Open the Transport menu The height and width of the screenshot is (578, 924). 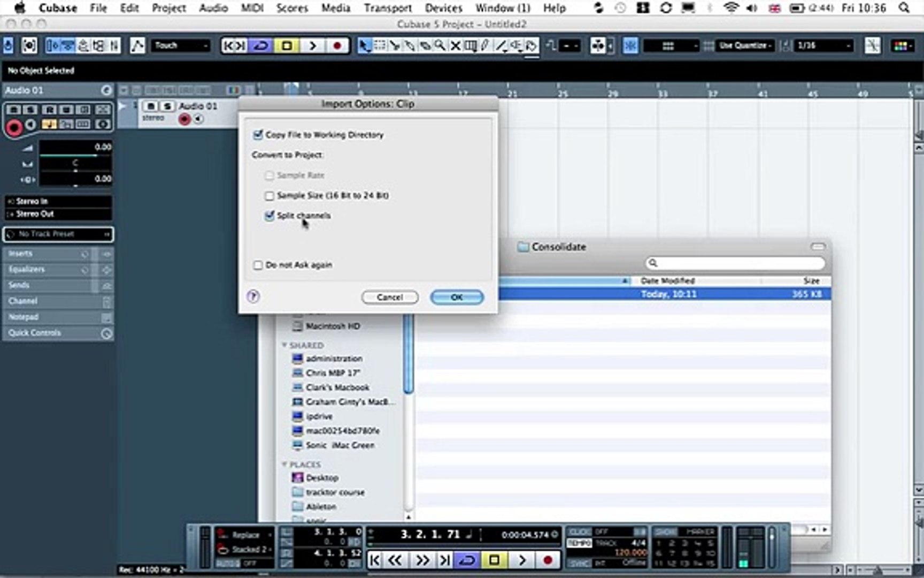(388, 8)
